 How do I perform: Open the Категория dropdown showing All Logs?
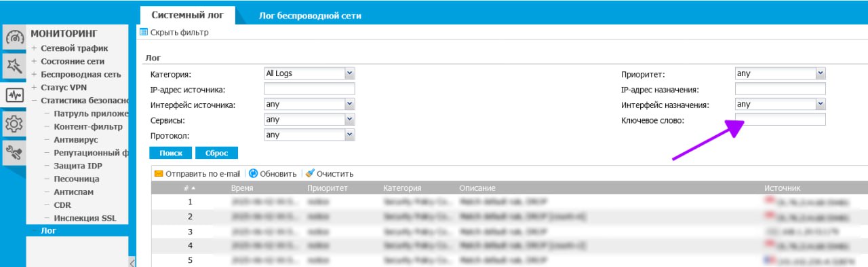309,73
